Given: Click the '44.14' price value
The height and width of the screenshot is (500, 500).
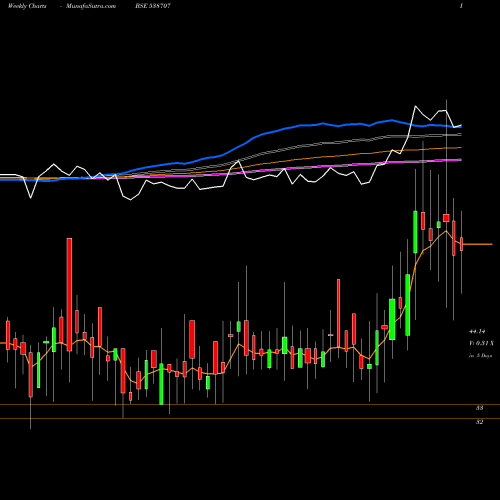Looking at the screenshot, I should 477,331.
